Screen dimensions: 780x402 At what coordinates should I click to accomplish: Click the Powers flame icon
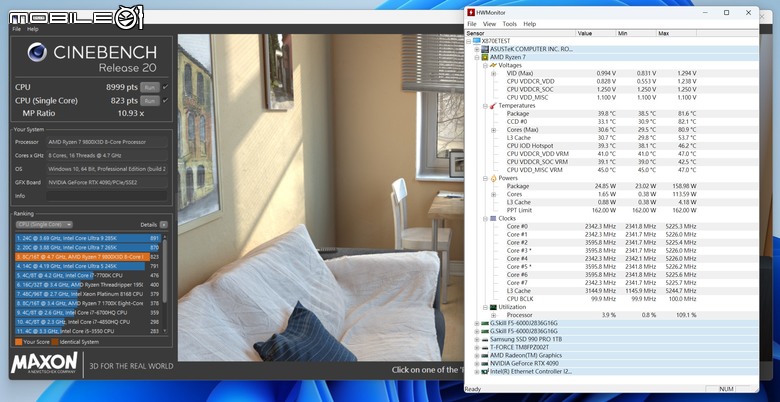click(x=493, y=178)
